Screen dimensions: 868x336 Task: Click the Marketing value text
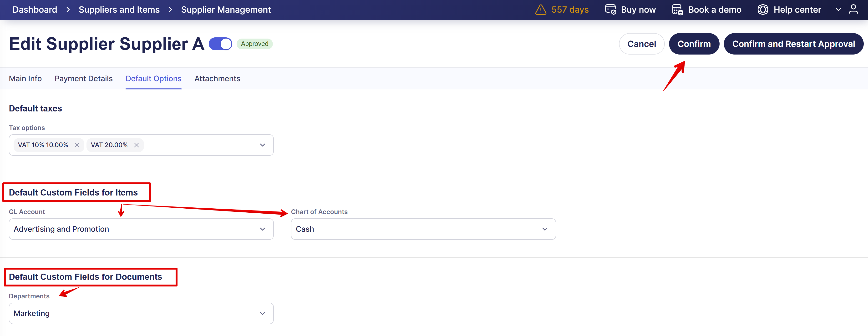tap(32, 313)
